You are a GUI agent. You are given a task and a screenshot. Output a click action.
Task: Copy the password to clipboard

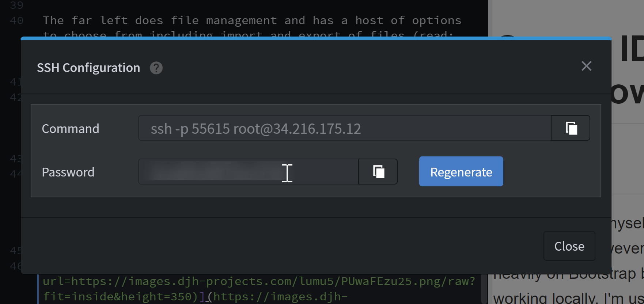(x=378, y=172)
